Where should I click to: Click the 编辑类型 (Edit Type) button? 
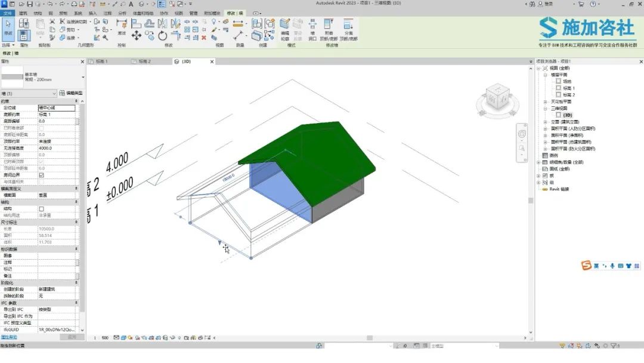[x=71, y=93]
